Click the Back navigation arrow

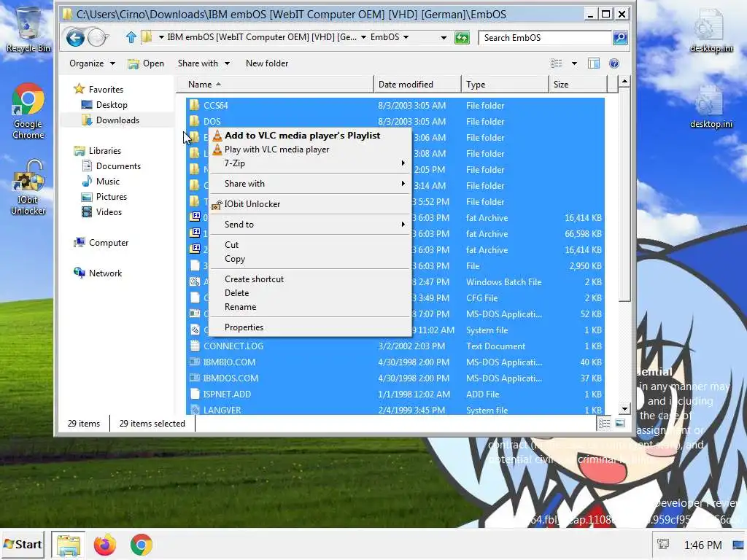coord(75,38)
